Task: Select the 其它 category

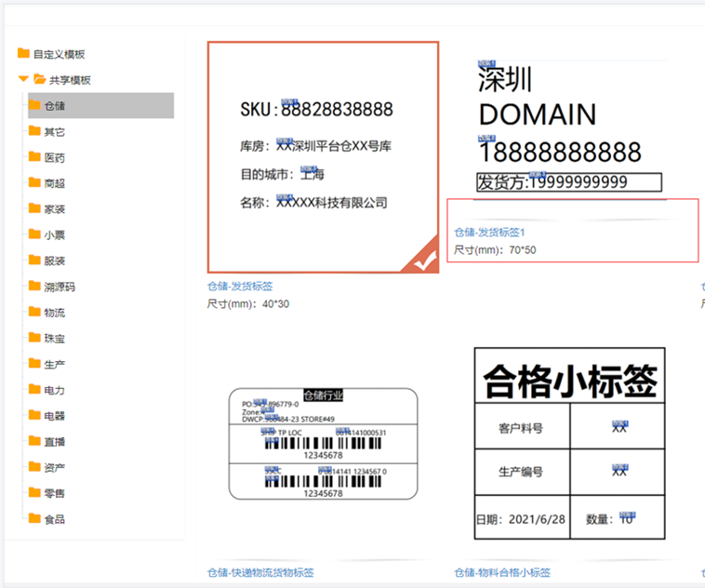Action: point(55,132)
